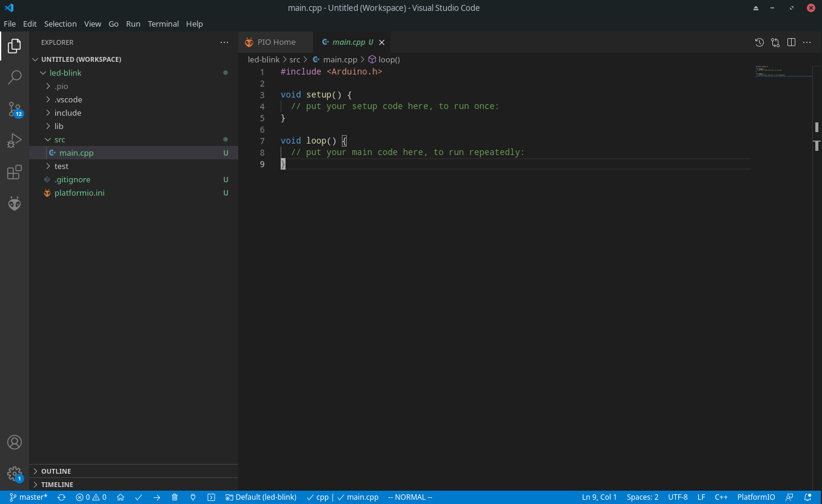Select language mode C++ in status bar

click(721, 497)
